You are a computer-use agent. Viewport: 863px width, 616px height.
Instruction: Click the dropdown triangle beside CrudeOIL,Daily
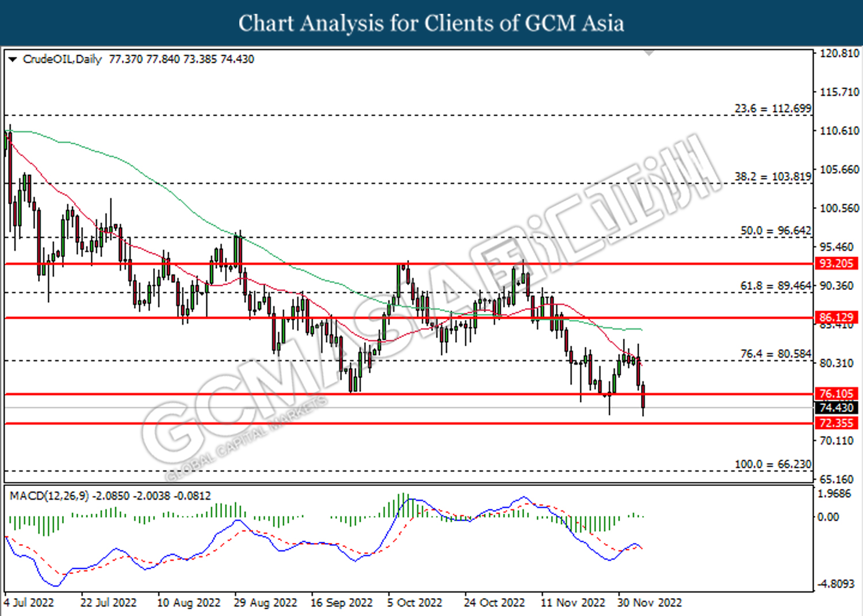[x=13, y=59]
